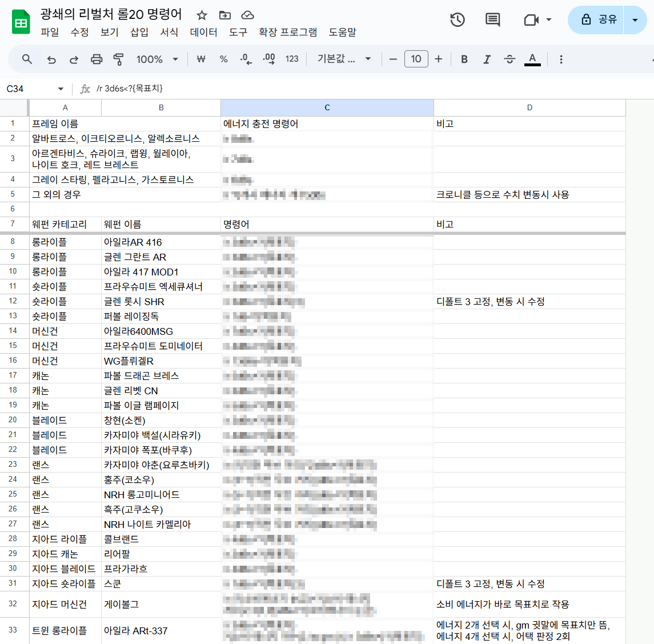This screenshot has height=644, width=654.
Task: Open the font family dropdown 기본값
Action: point(344,59)
